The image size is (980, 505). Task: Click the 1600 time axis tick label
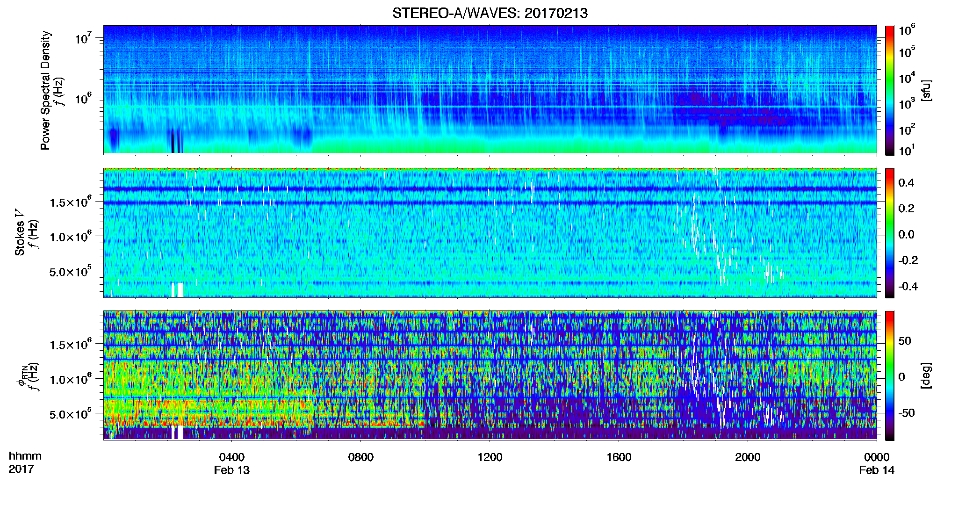[x=619, y=457]
